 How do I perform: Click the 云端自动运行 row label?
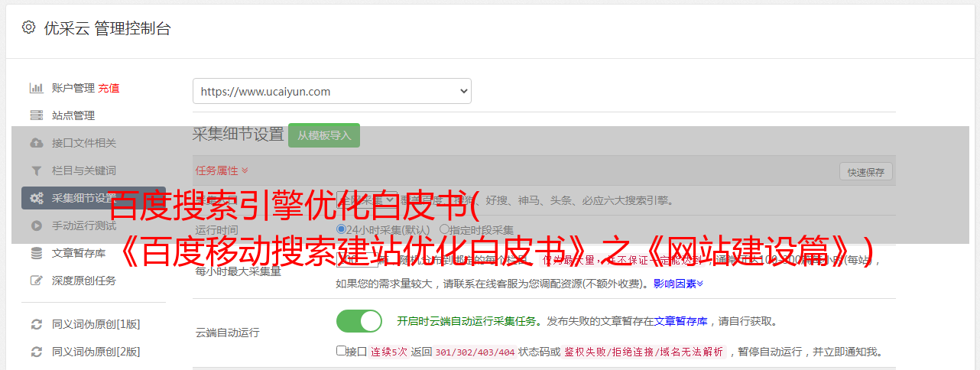(227, 333)
